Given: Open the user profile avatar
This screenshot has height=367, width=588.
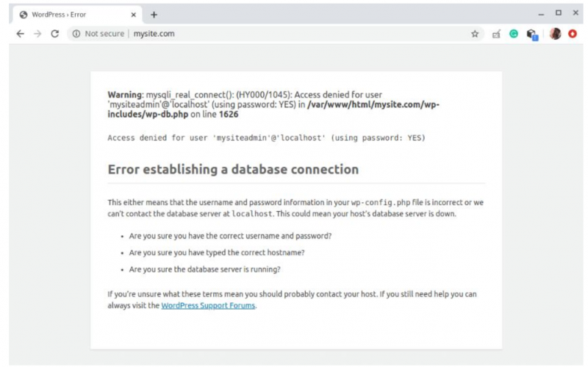Looking at the screenshot, I should (555, 34).
